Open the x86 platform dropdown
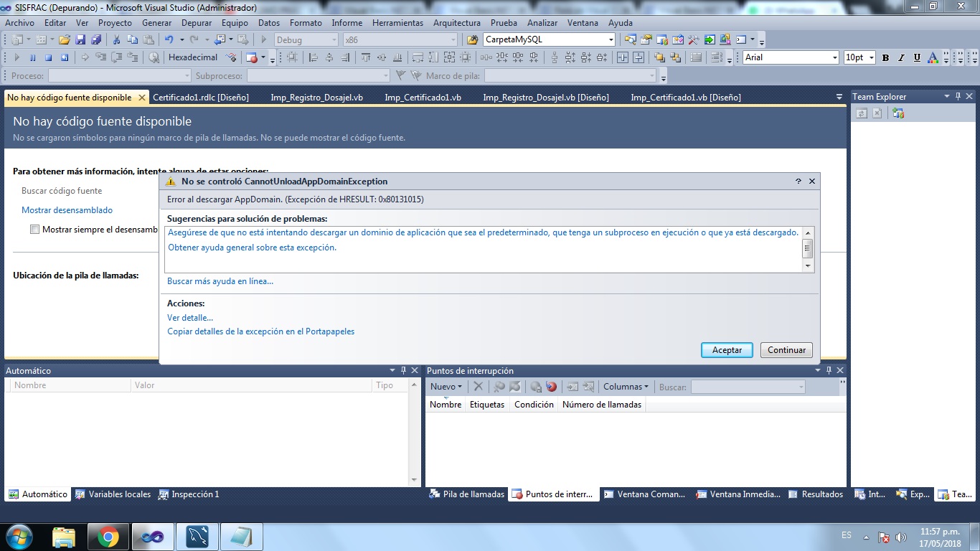980x551 pixels. pos(453,40)
